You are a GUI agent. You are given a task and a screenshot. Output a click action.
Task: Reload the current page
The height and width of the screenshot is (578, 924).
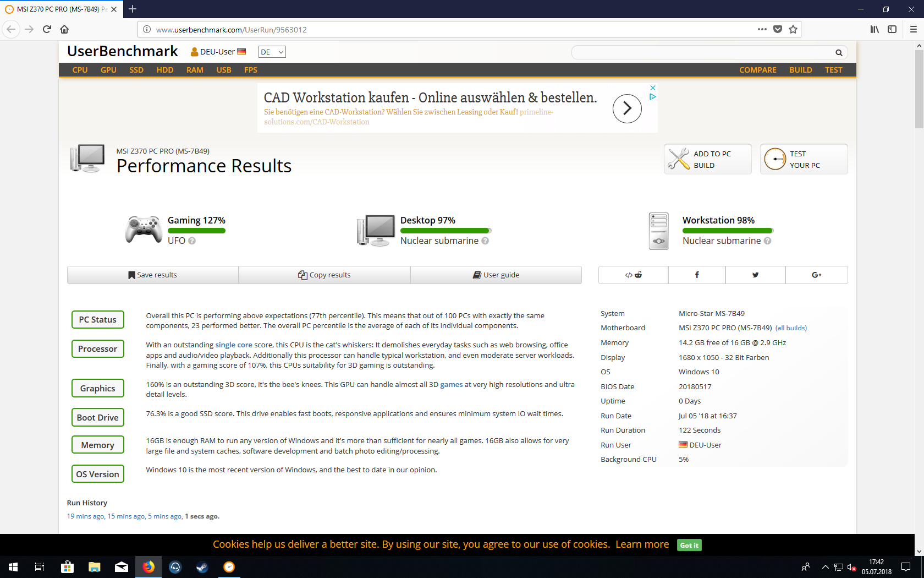point(47,29)
